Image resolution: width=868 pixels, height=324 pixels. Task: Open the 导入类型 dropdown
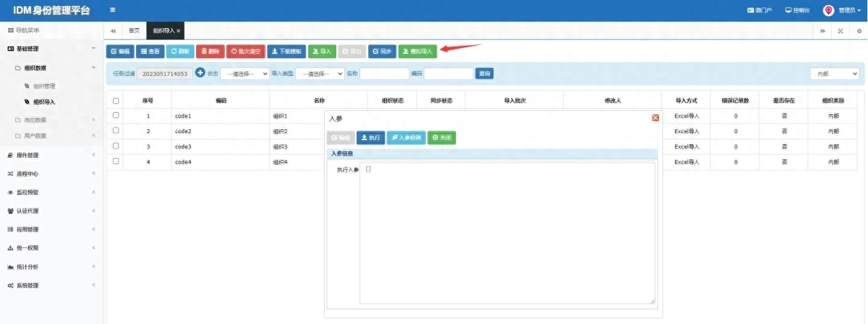click(x=320, y=74)
